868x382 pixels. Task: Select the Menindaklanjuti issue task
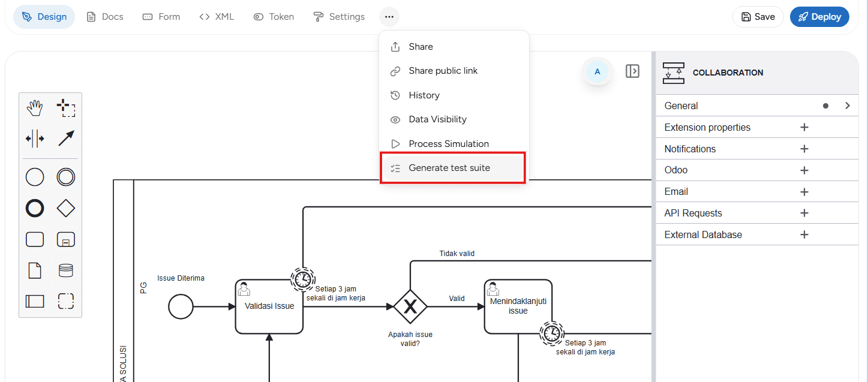pyautogui.click(x=518, y=306)
